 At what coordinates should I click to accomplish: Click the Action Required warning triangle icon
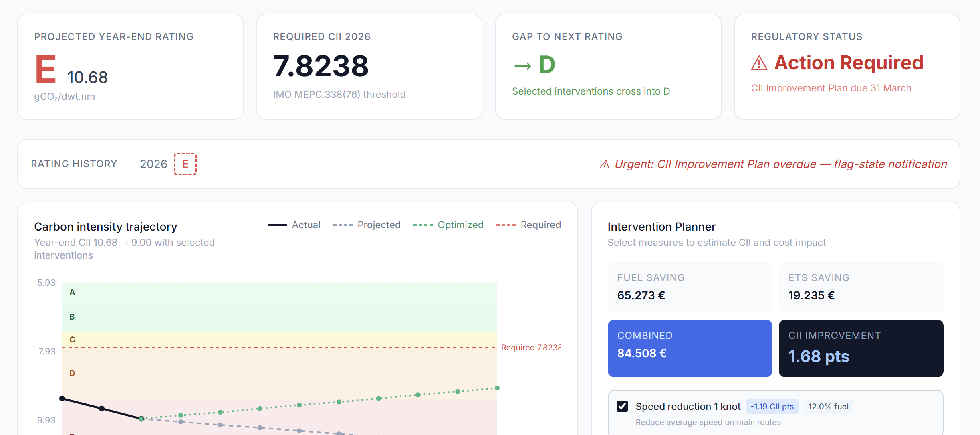[x=759, y=63]
